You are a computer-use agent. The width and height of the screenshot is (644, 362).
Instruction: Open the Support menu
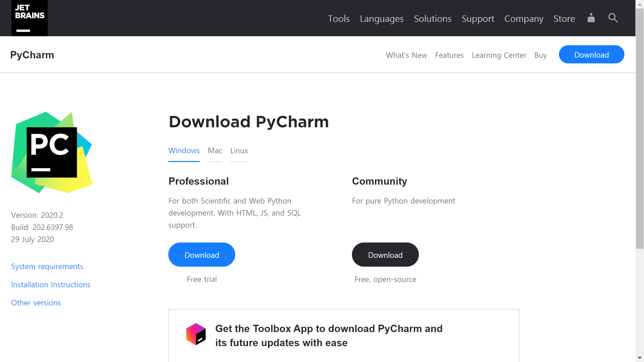pyautogui.click(x=478, y=19)
